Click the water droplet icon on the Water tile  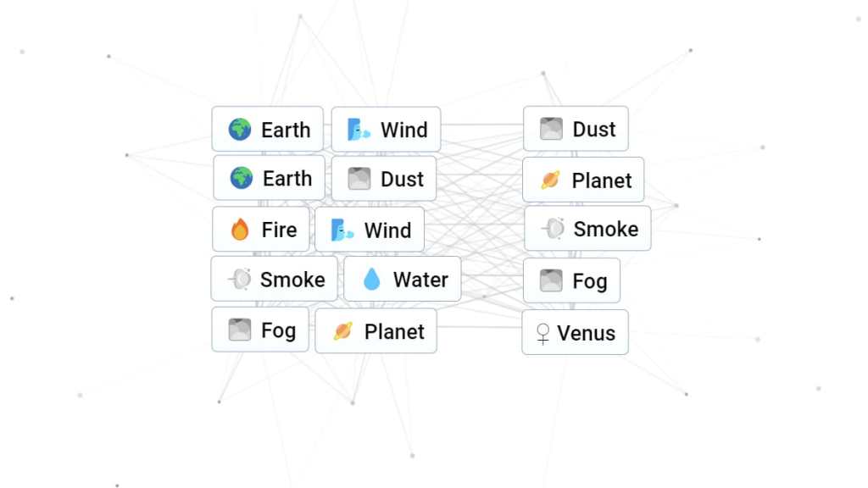pyautogui.click(x=370, y=279)
